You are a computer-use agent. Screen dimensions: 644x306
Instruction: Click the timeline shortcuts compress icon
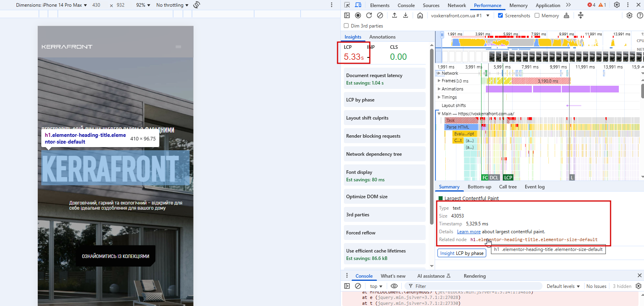(x=581, y=15)
